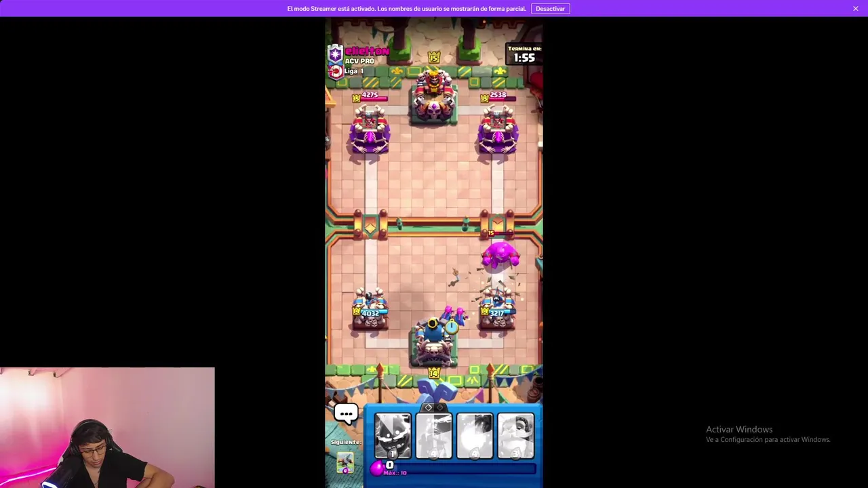Select the fourth card costing 3 elixir
This screenshot has height=488, width=868.
[x=515, y=436]
